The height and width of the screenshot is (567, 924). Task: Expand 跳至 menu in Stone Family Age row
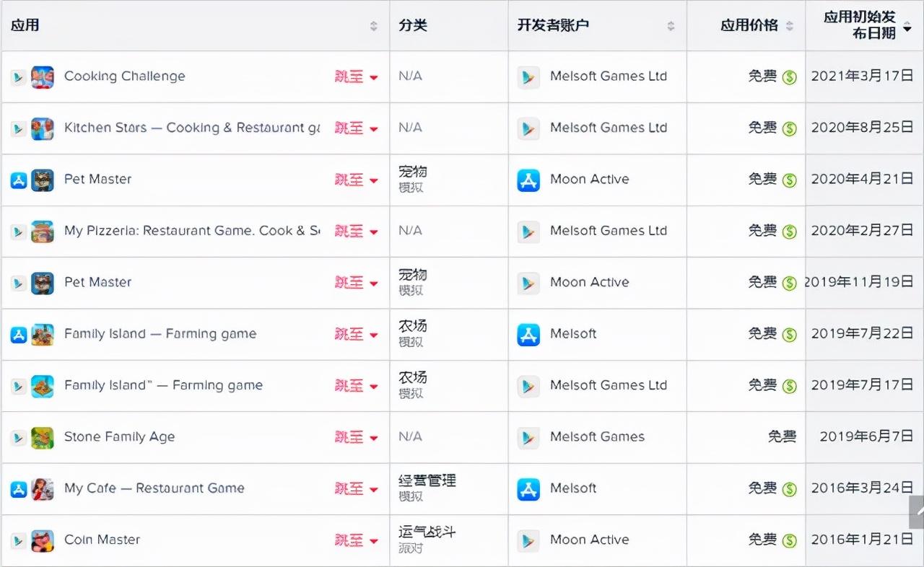pyautogui.click(x=357, y=438)
